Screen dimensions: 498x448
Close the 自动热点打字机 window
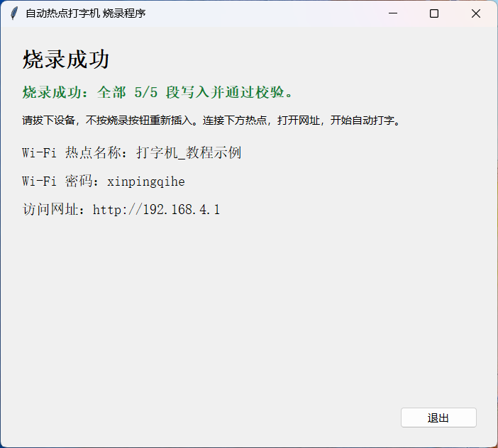coord(476,13)
